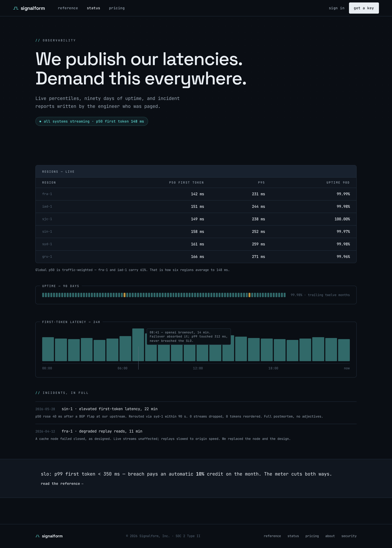Click the reference link in the footer
This screenshot has width=392, height=548.
click(x=272, y=536)
